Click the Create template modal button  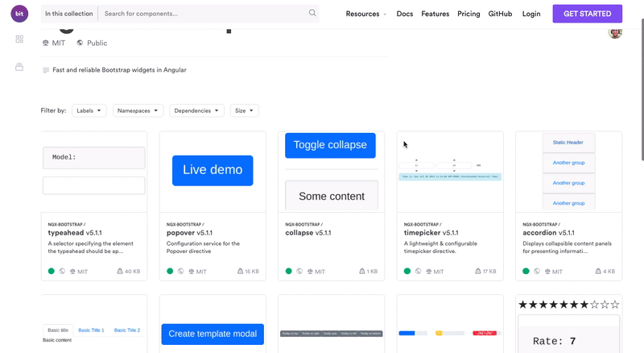tap(213, 334)
